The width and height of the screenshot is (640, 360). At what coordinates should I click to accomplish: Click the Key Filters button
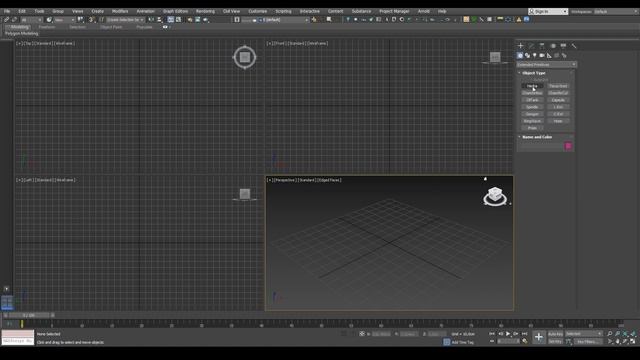coord(588,342)
